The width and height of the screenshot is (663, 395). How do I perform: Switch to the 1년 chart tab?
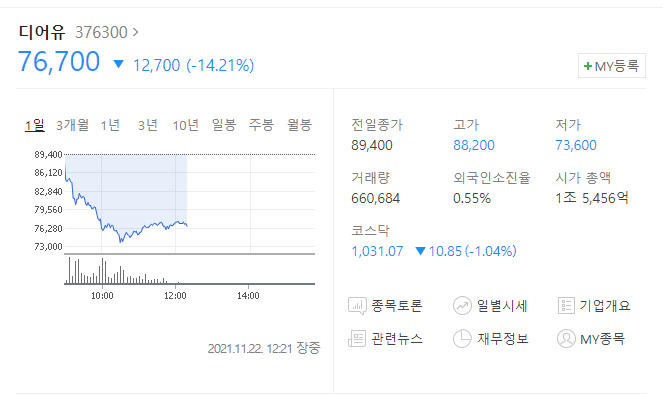tap(110, 125)
